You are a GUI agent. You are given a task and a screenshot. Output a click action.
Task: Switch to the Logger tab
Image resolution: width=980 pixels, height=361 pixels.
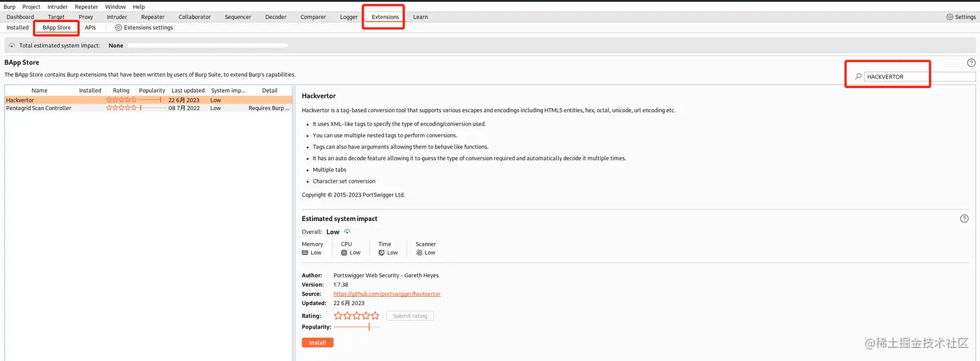tap(349, 17)
